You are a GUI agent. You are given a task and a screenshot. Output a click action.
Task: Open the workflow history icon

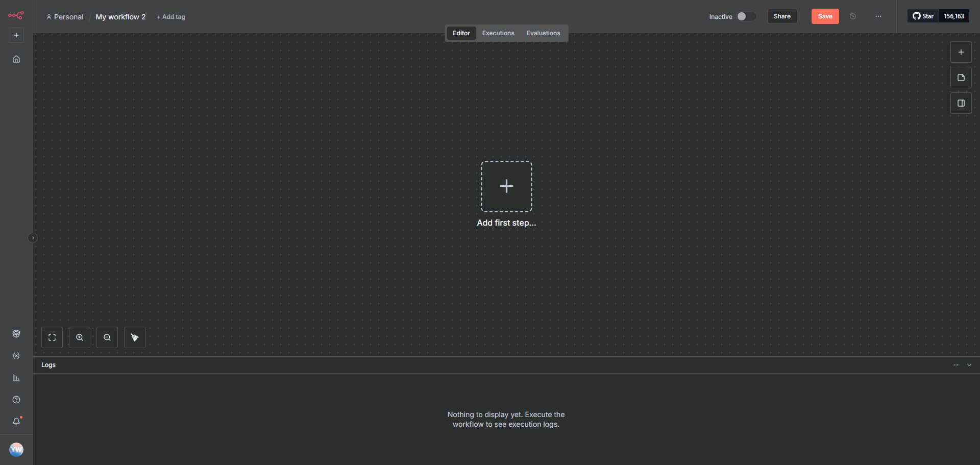click(852, 16)
